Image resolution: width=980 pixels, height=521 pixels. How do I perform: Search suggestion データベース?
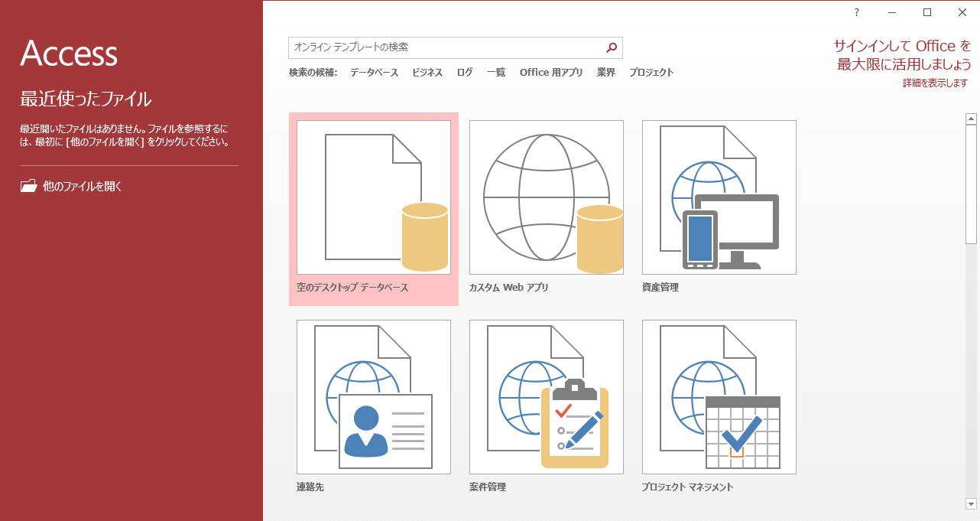click(374, 73)
